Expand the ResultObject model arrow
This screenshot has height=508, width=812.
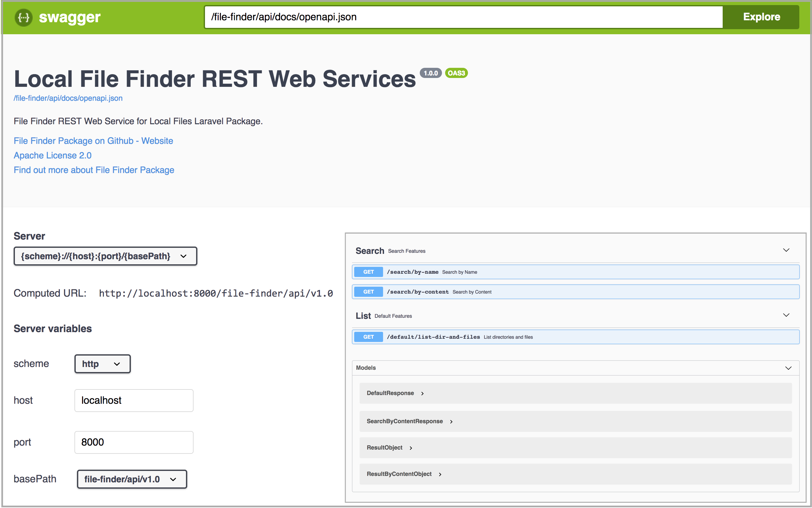click(411, 448)
